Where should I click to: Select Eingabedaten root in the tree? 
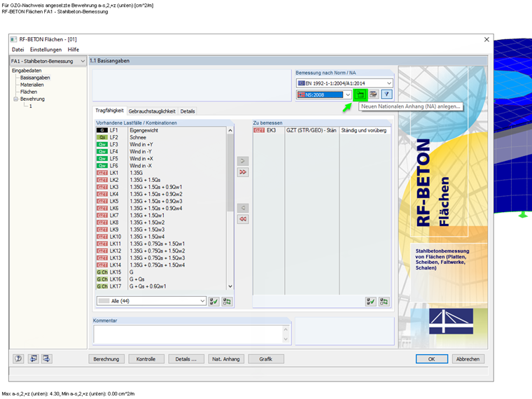(x=27, y=71)
